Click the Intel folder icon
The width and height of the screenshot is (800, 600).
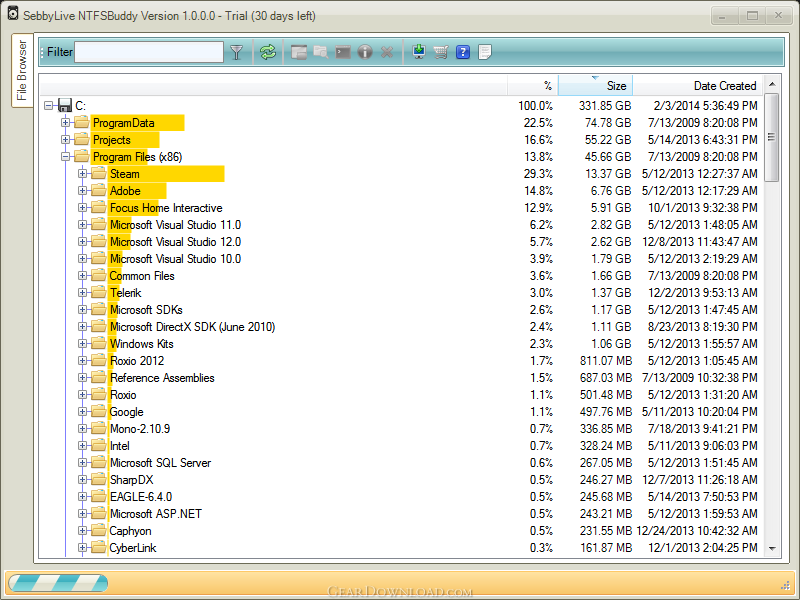point(98,446)
